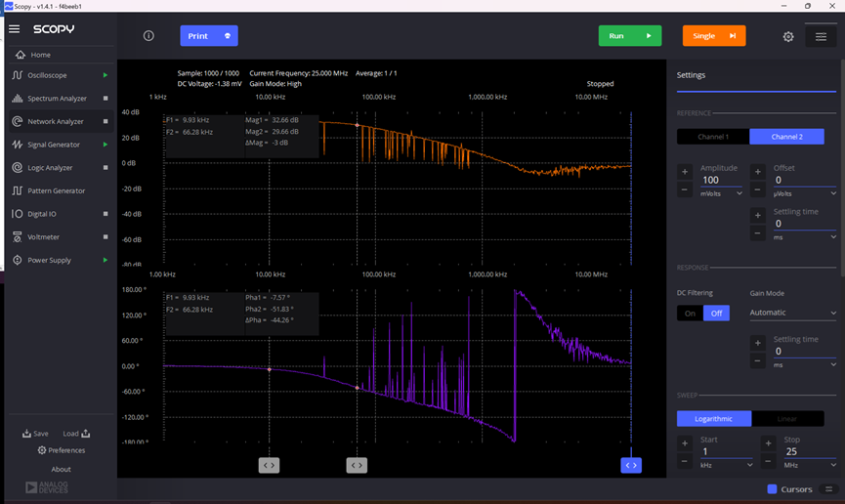845x504 pixels.
Task: Edit the Amplitude value field
Action: [x=721, y=180]
